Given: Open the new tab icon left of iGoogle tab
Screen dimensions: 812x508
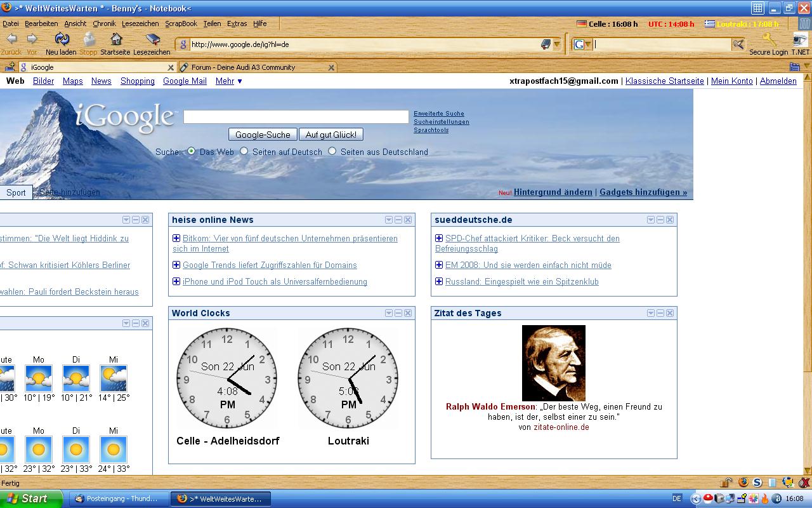Looking at the screenshot, I should click(10, 67).
